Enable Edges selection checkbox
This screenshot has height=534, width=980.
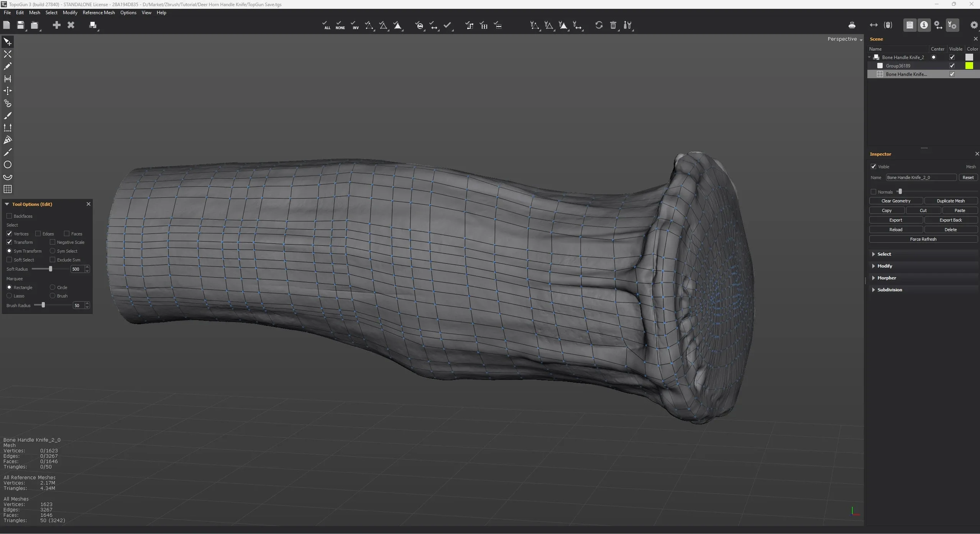click(38, 233)
